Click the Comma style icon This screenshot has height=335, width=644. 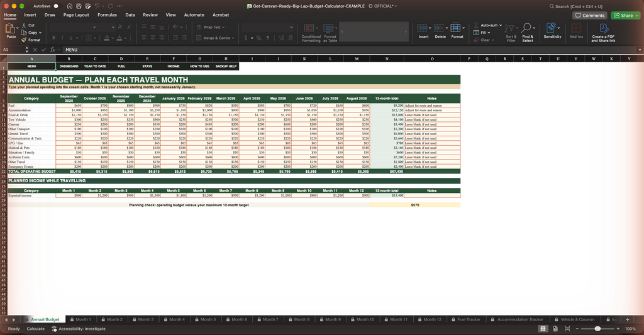tap(268, 38)
